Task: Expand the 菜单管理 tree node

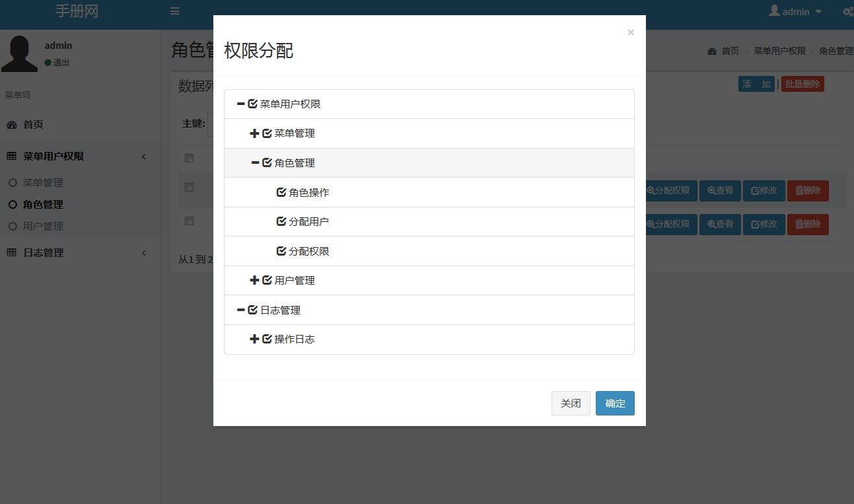Action: pyautogui.click(x=254, y=133)
